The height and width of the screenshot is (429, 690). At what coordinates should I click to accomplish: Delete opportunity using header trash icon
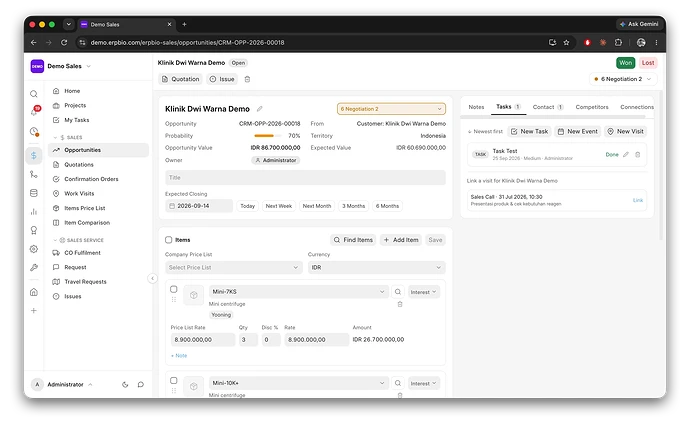coord(247,79)
